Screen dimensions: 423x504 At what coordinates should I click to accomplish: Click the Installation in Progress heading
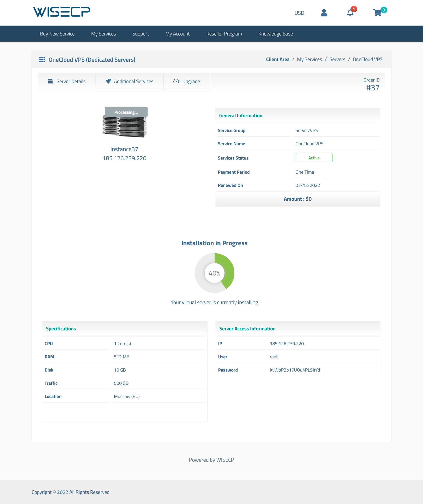[214, 243]
